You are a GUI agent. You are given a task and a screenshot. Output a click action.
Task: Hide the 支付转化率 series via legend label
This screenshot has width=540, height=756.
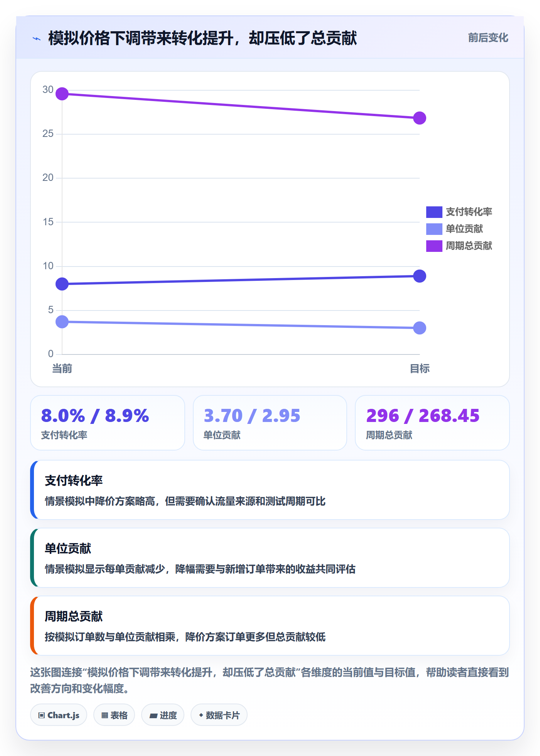coord(469,212)
